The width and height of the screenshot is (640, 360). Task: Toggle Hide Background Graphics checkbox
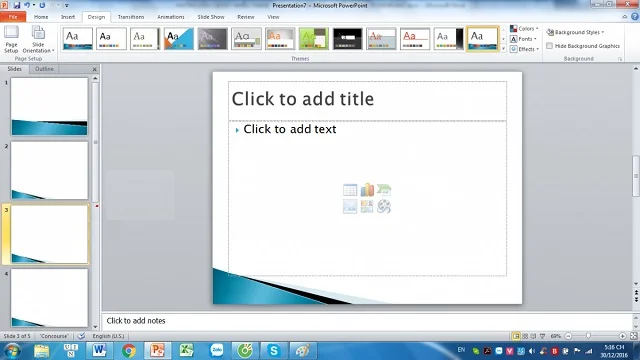coord(550,46)
